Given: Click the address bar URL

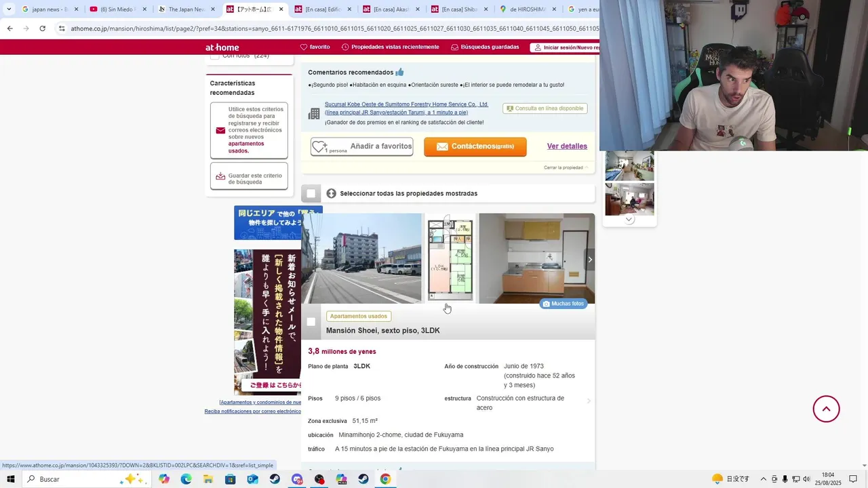Looking at the screenshot, I should click(334, 28).
